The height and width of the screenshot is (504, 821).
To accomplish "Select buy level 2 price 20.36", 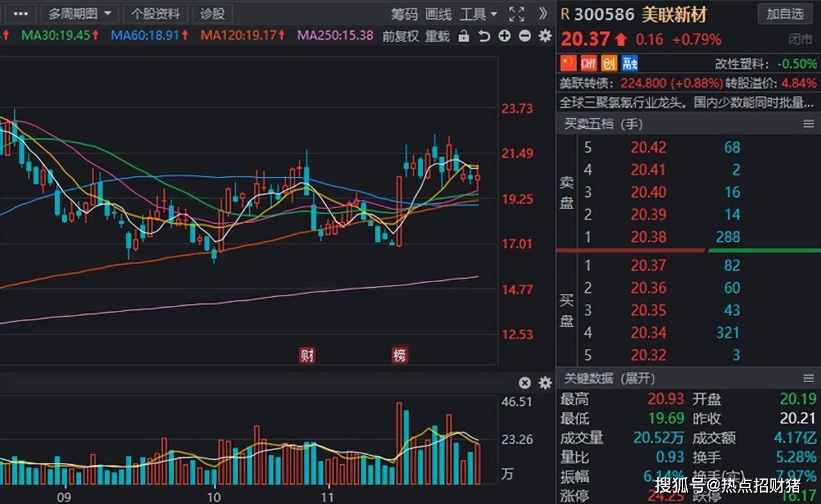I will click(x=648, y=288).
